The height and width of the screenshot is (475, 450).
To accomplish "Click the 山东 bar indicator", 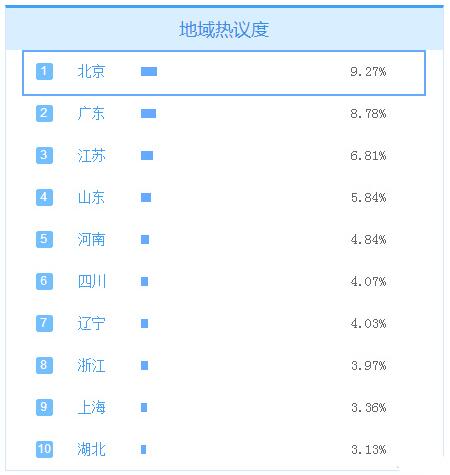I will 146,198.
